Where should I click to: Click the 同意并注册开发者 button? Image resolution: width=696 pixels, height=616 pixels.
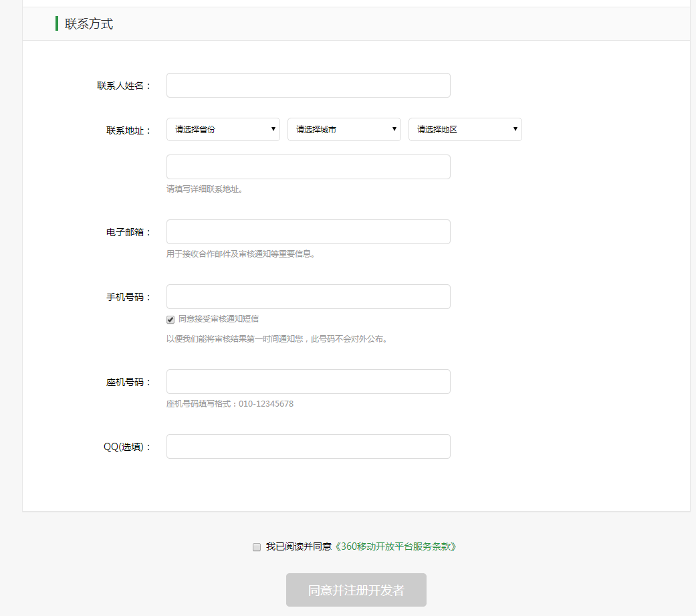(x=356, y=590)
